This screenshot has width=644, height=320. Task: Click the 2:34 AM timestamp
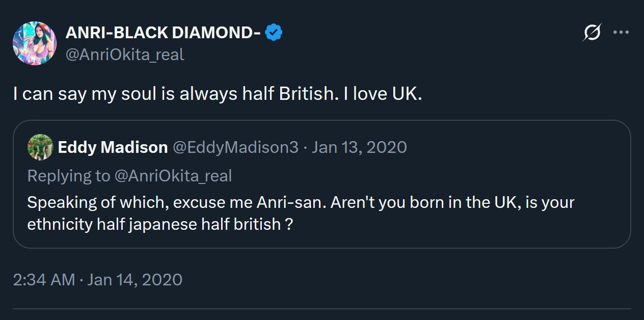click(x=44, y=279)
